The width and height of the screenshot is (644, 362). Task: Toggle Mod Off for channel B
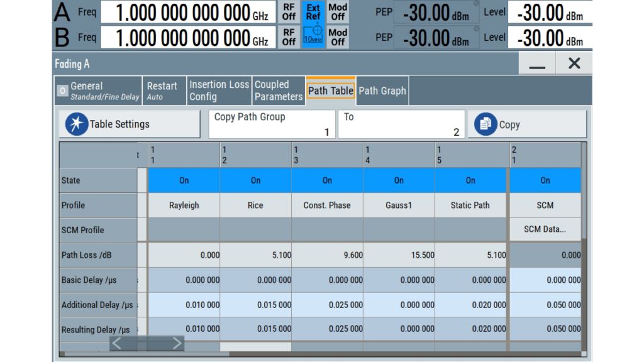pos(338,37)
